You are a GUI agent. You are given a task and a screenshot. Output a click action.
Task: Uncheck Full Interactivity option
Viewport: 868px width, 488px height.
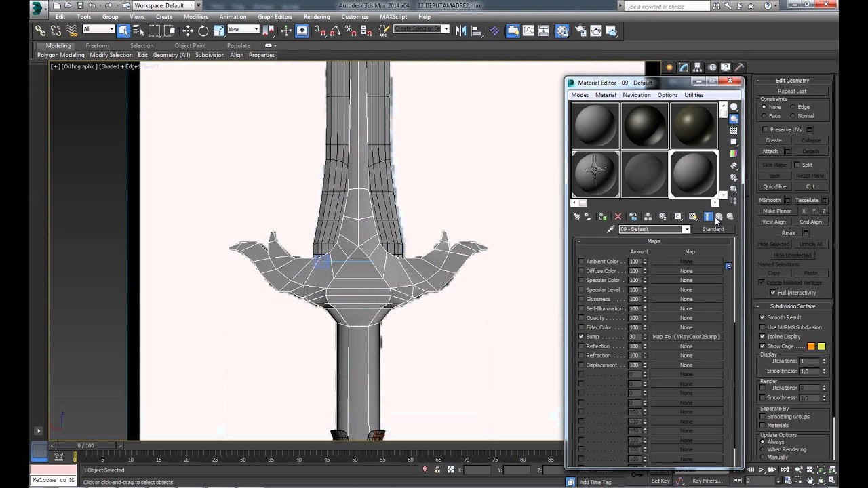pos(773,293)
